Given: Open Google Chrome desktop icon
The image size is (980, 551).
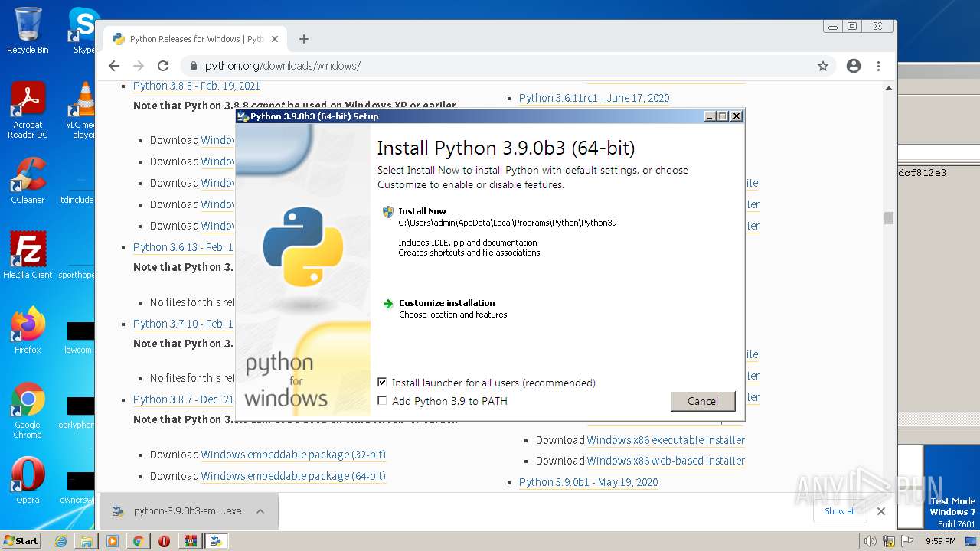Looking at the screenshot, I should [x=28, y=411].
